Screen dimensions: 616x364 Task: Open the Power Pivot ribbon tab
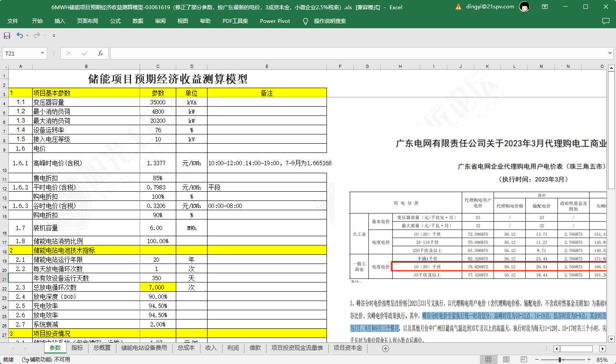click(275, 21)
